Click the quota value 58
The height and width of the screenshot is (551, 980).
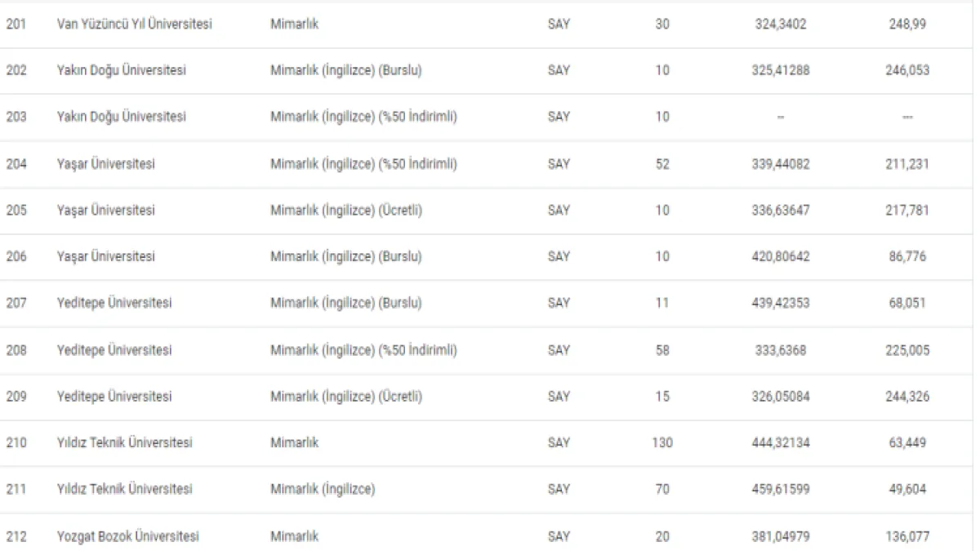coord(662,350)
